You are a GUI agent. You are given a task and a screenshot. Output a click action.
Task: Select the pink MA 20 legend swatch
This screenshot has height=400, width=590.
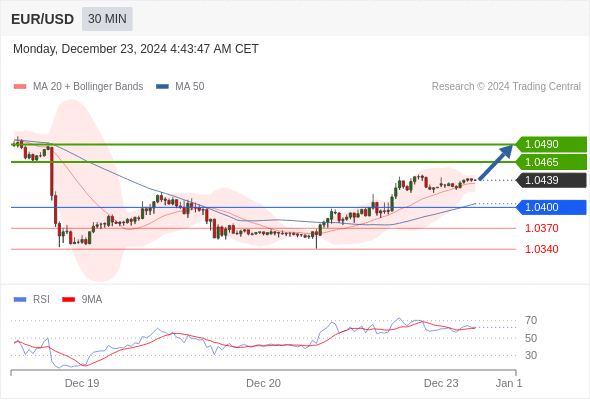20,87
